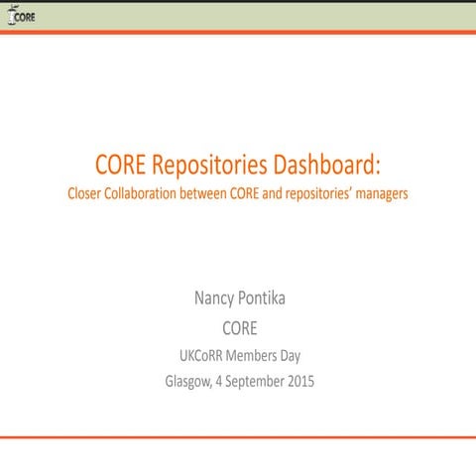Click the 'Glasgow, 4 September 2015' line
This screenshot has height=476, width=476.
click(x=240, y=382)
